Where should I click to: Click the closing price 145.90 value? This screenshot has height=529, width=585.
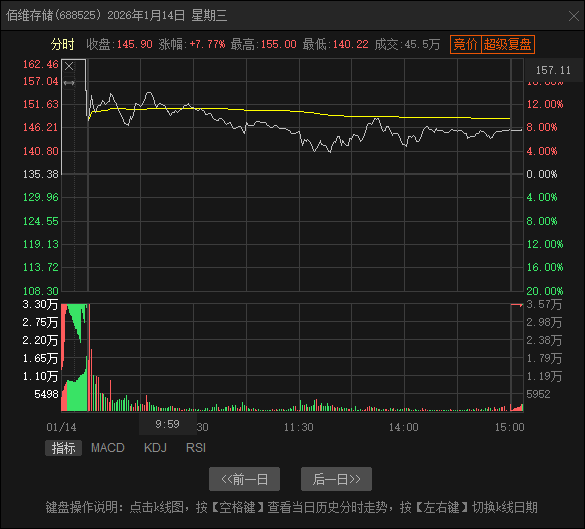135,44
